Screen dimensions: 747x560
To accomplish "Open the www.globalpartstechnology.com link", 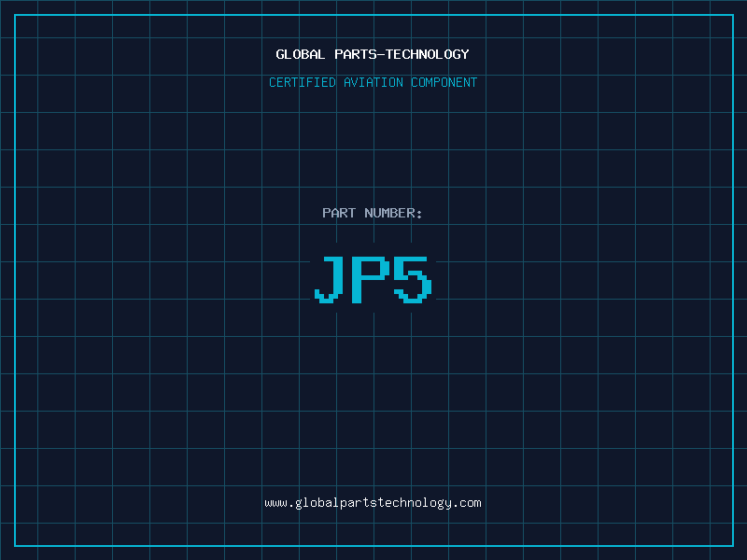I will (373, 503).
